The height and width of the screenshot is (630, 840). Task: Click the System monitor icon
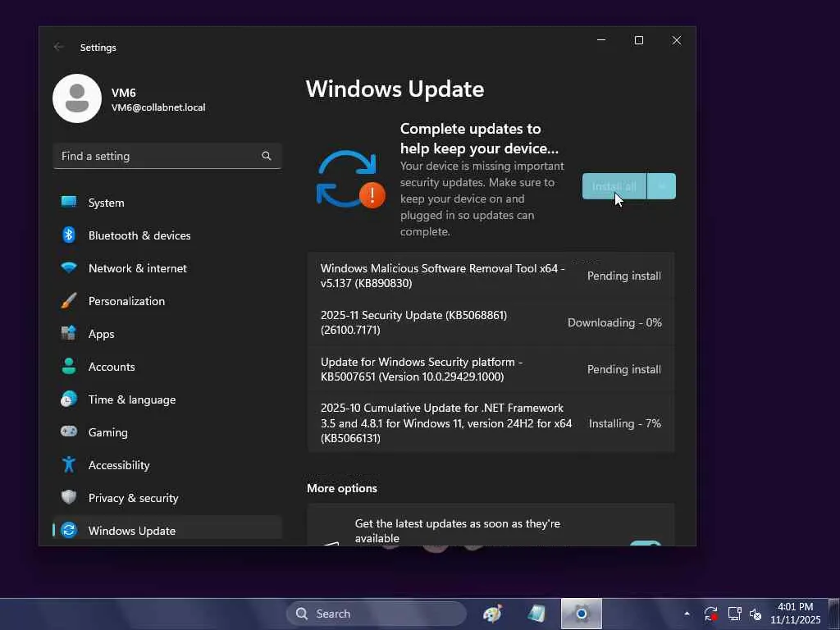click(69, 202)
